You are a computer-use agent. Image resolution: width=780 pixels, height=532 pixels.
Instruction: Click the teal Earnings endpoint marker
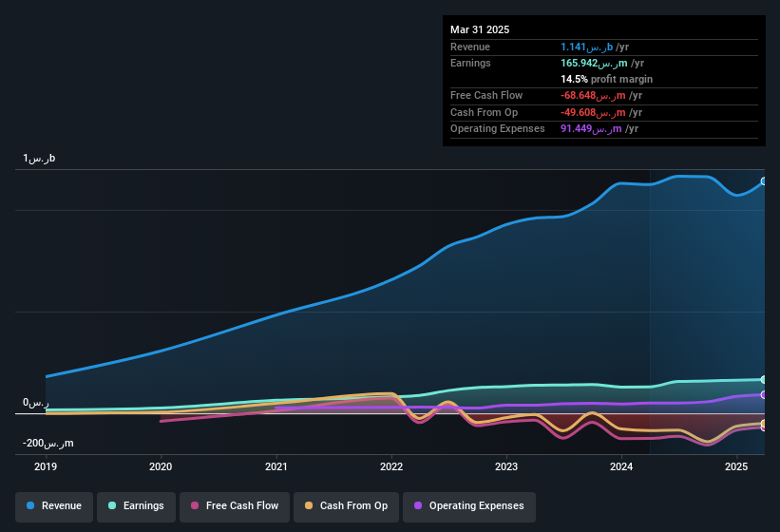764,380
